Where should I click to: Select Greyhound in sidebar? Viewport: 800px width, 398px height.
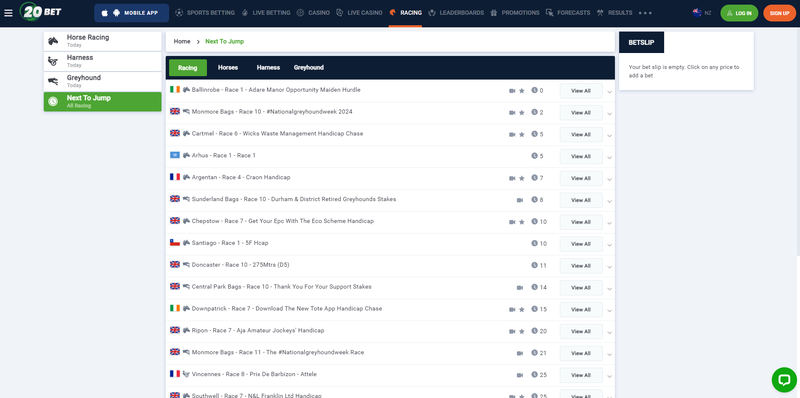[x=103, y=82]
